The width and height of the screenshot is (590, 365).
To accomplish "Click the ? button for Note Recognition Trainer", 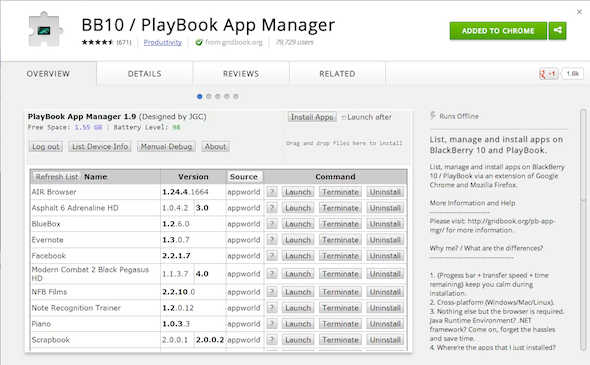I will pyautogui.click(x=272, y=308).
